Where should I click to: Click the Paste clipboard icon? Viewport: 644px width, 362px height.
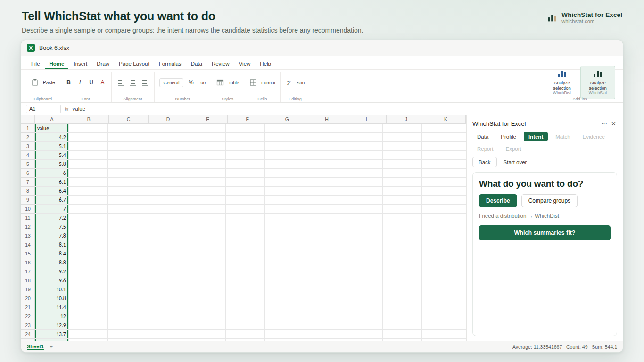coord(35,82)
